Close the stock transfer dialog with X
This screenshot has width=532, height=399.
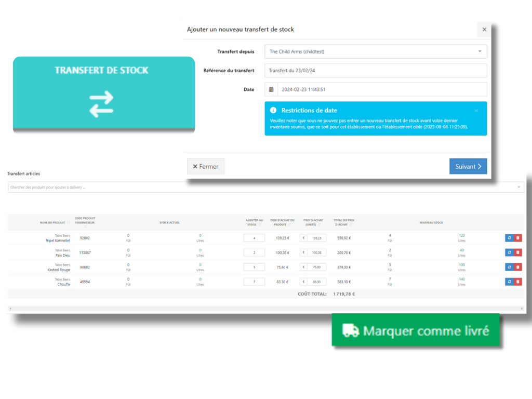pyautogui.click(x=484, y=30)
